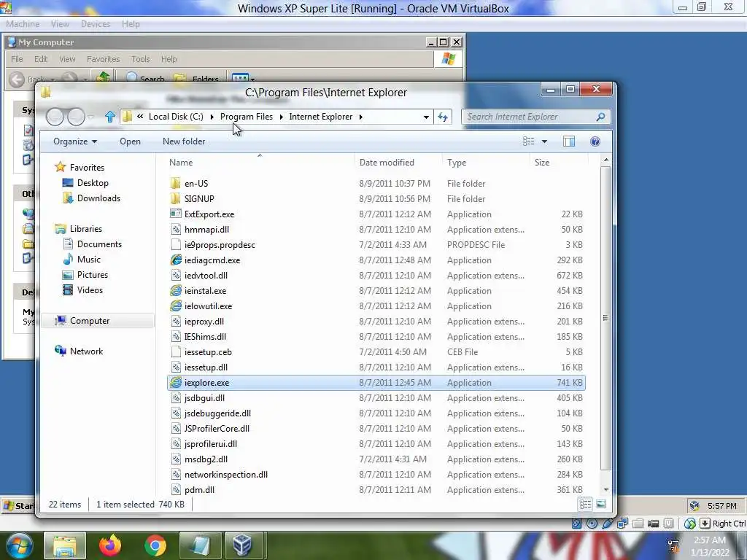Screen dimensions: 747x560
Task: Click Search in My Computer toolbar
Action: click(x=146, y=79)
